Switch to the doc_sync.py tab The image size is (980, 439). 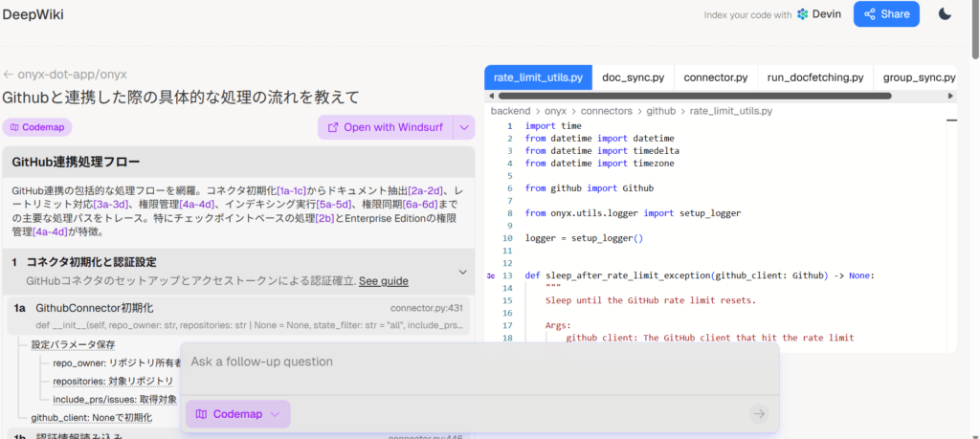632,77
